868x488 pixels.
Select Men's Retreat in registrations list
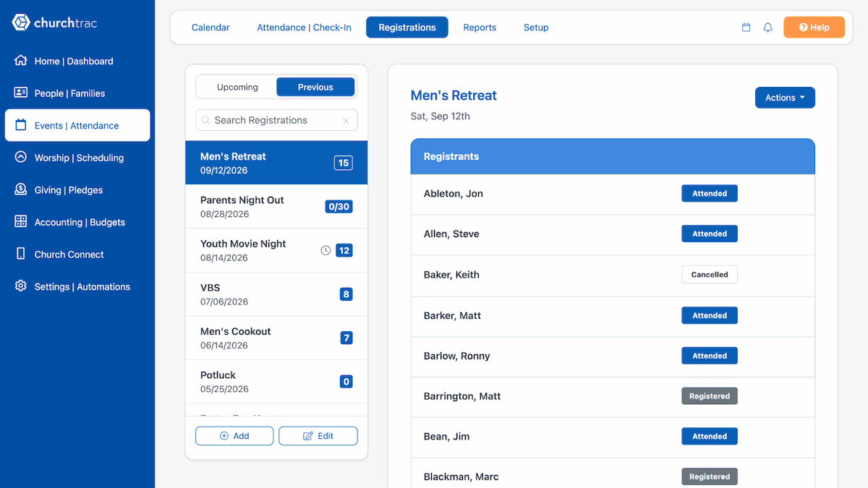click(276, 163)
